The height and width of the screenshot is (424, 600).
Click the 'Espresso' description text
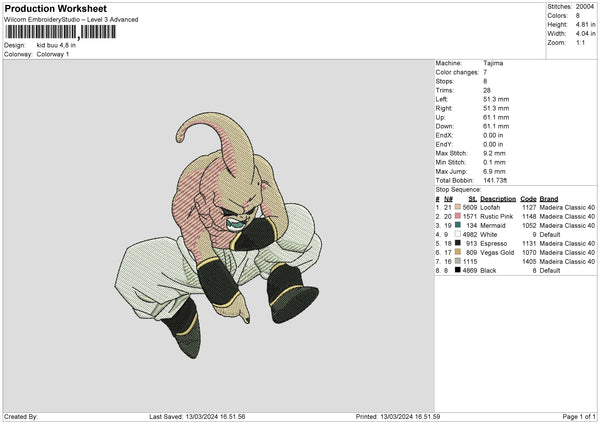click(x=494, y=243)
